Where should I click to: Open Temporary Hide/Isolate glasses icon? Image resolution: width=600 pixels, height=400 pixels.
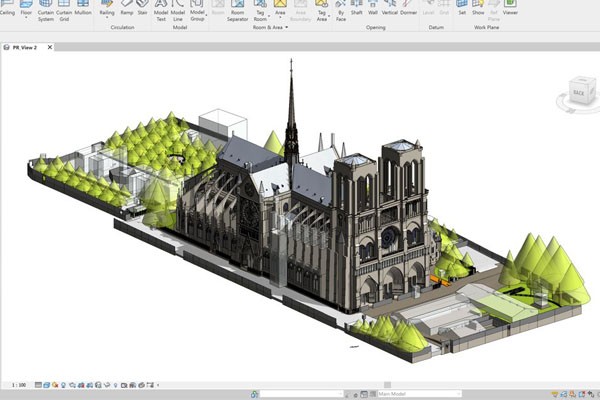pos(107,385)
